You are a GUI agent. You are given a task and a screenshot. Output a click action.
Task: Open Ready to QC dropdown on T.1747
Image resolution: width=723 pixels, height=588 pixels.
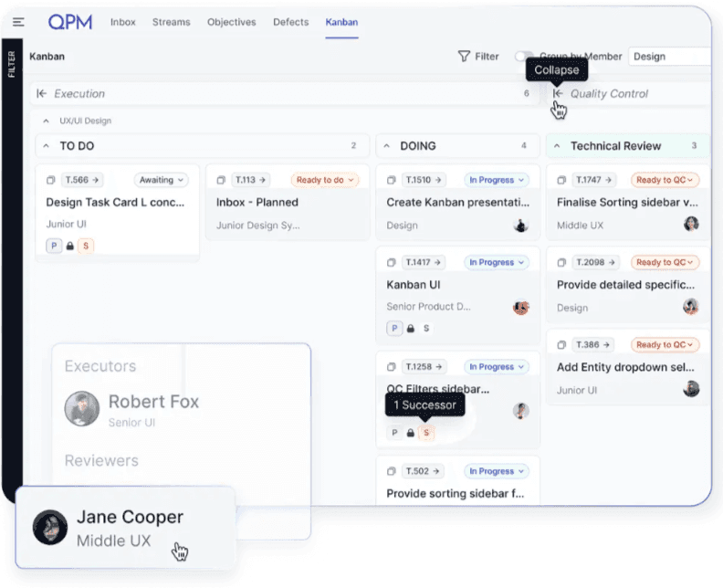(x=665, y=180)
